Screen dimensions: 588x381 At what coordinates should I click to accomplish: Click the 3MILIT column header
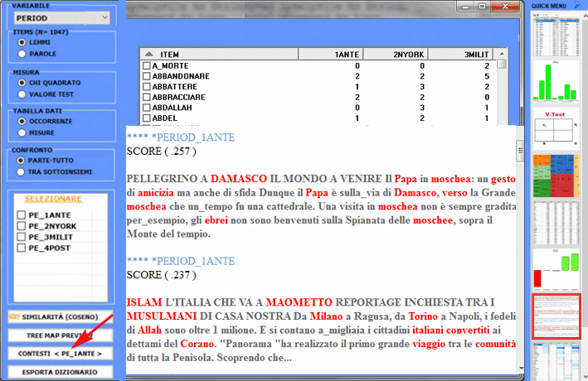coord(460,55)
